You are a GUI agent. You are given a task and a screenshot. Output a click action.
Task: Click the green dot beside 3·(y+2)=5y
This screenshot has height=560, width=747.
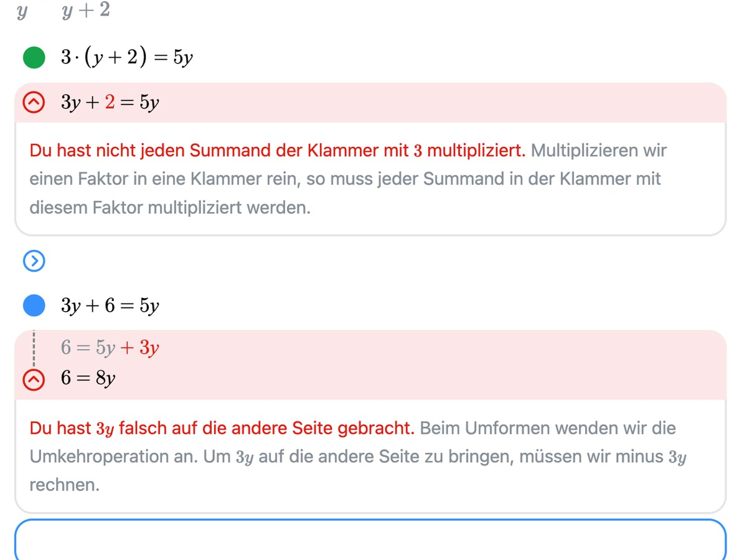34,58
